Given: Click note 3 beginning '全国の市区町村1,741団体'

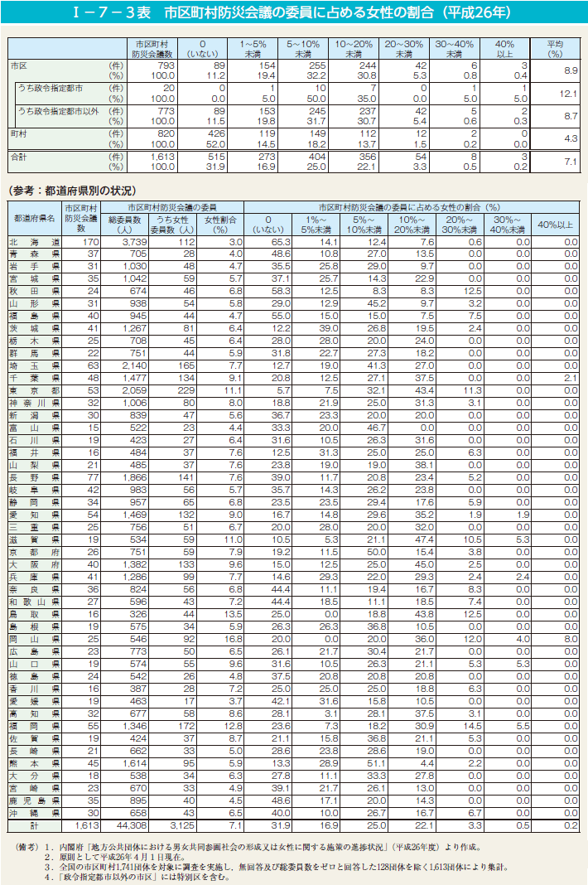Looking at the screenshot, I should coord(284,868).
